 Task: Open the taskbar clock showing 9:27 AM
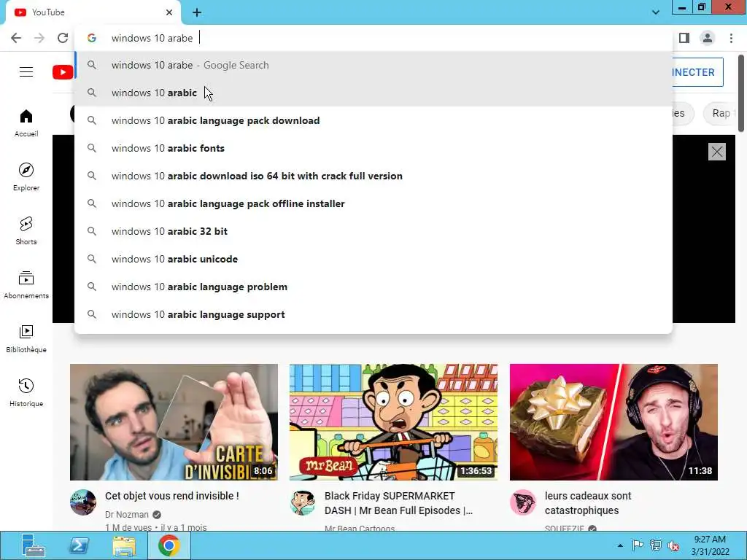710,545
